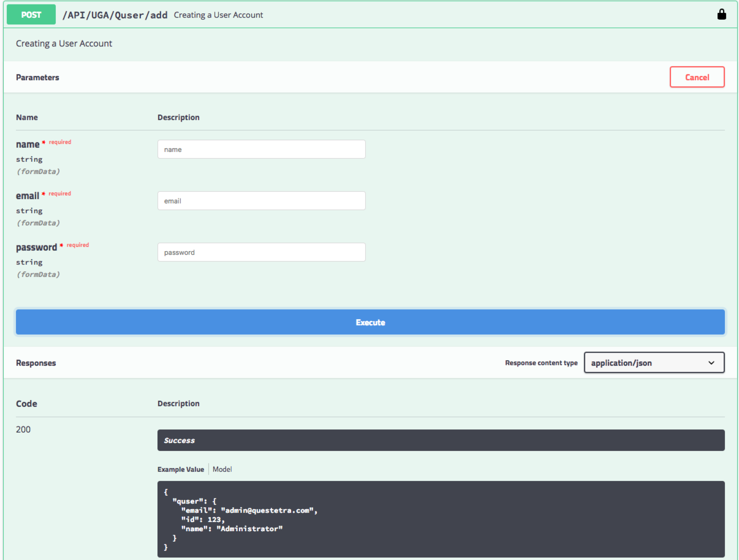Click the application/json dropdown chevron arrow
Screen dimensions: 739x560
coord(711,363)
